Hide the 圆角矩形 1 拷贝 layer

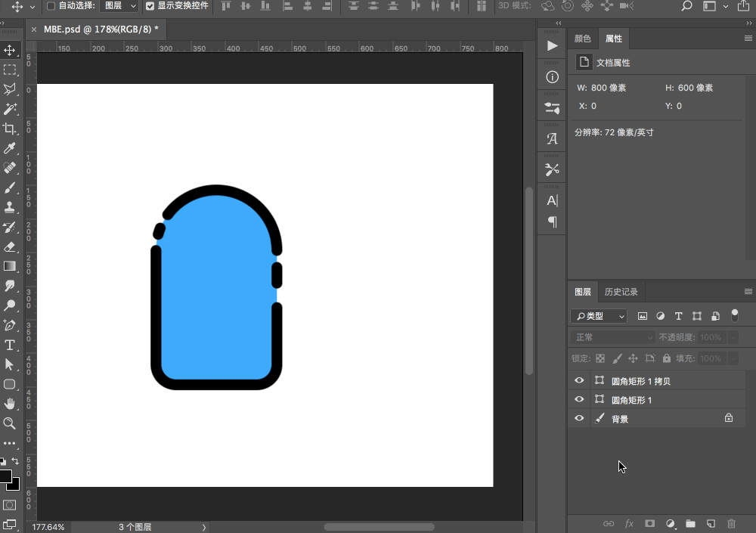coord(579,380)
